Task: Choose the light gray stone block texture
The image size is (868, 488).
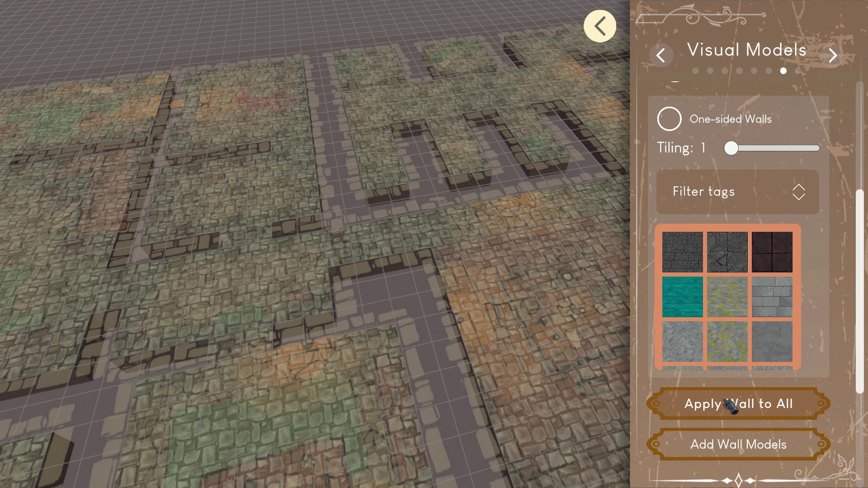Action: point(772,296)
